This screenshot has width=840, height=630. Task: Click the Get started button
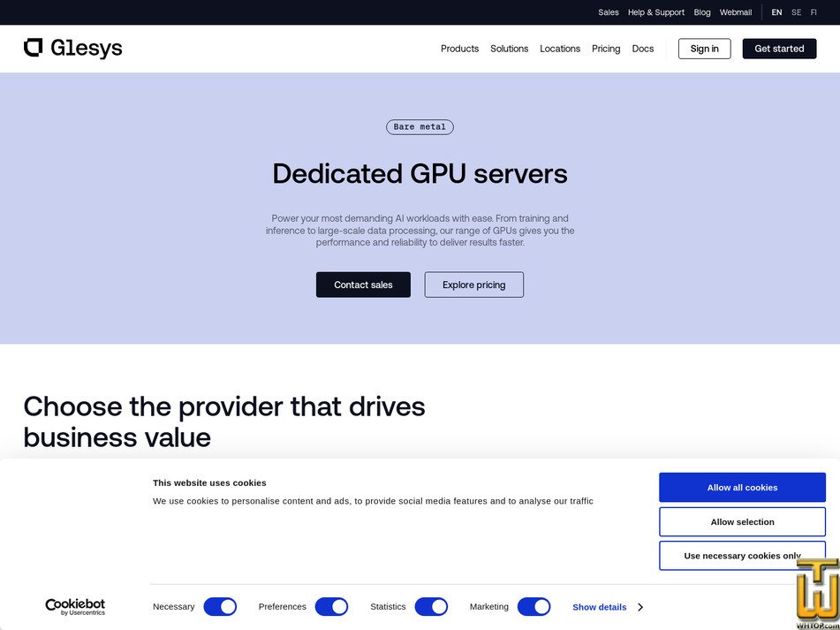779,49
